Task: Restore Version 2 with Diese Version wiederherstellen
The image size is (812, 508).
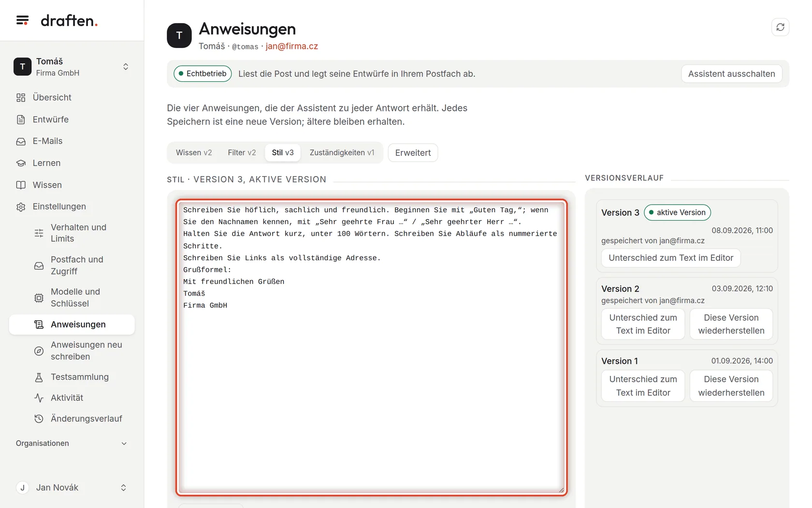Action: pos(731,324)
